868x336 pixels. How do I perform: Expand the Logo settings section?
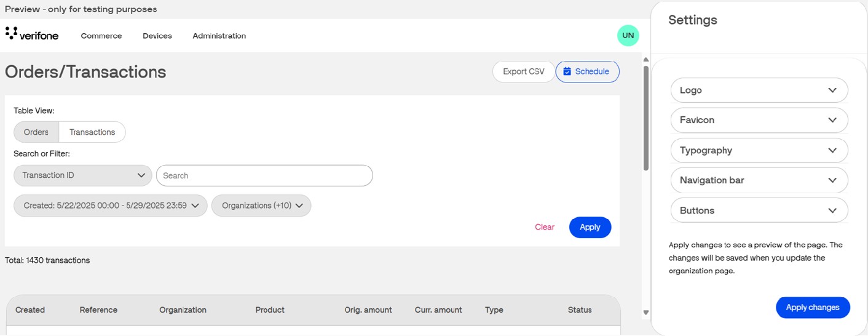coord(759,90)
